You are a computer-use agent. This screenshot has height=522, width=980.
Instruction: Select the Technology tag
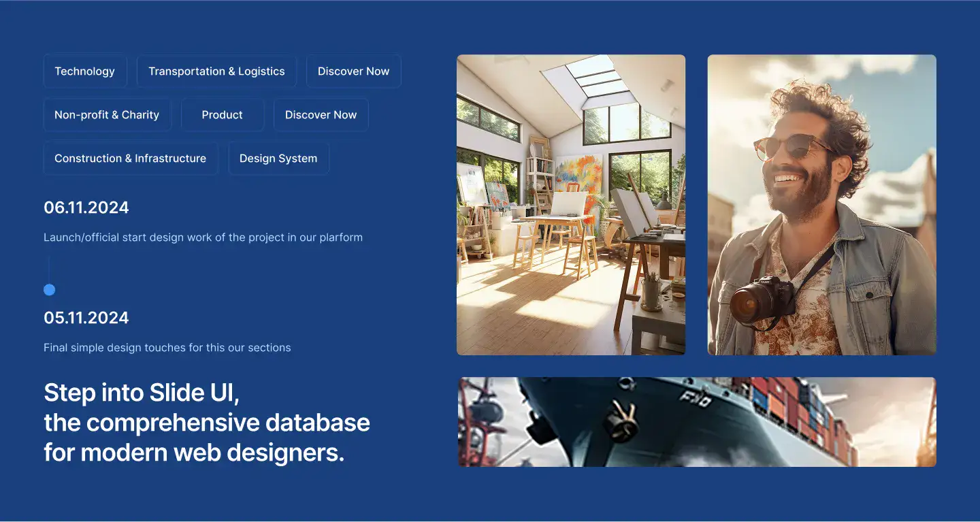85,71
